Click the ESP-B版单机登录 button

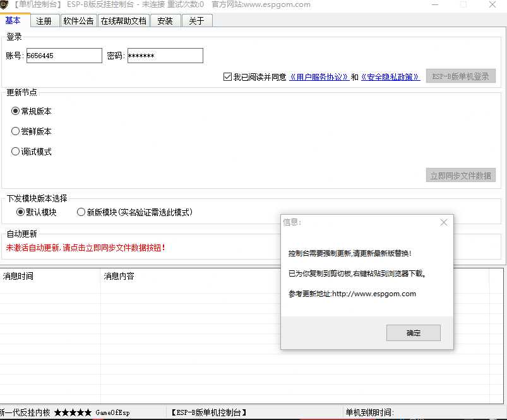460,76
